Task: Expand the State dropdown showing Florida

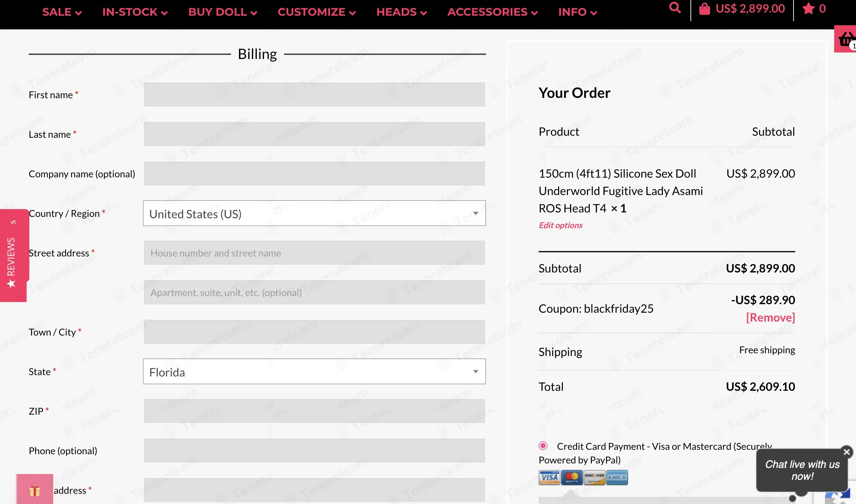Action: tap(314, 372)
